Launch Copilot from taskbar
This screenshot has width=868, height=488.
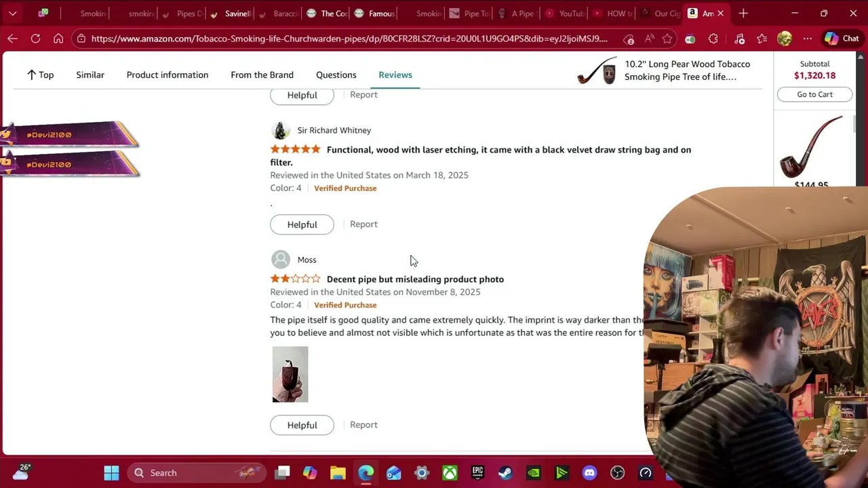(x=310, y=472)
